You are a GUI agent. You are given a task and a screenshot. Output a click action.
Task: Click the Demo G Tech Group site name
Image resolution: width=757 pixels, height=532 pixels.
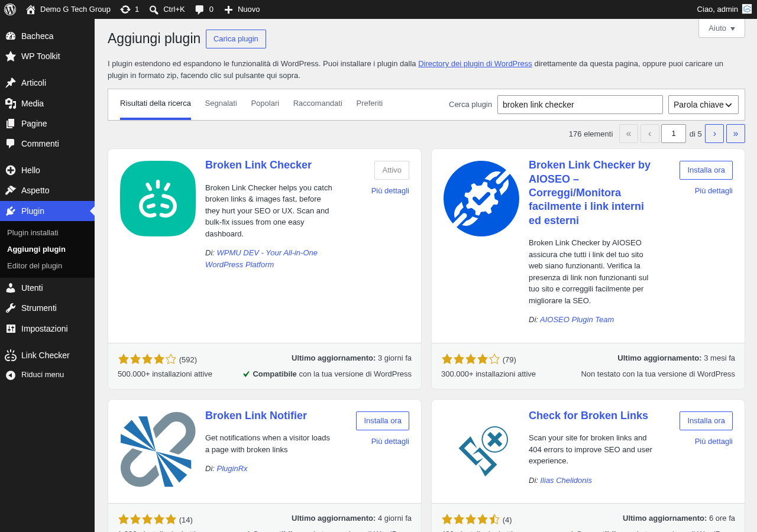75,9
